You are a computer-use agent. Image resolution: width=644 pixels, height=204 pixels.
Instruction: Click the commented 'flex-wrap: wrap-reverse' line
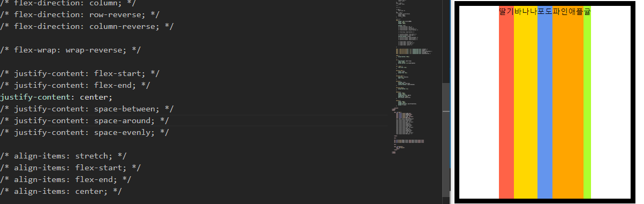(70, 50)
